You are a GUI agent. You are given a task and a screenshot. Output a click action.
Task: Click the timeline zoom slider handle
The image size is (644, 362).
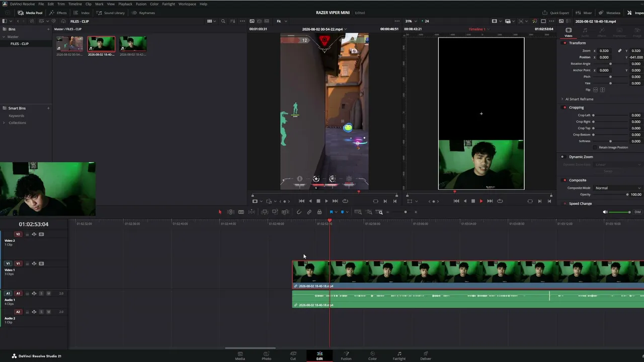click(x=406, y=212)
